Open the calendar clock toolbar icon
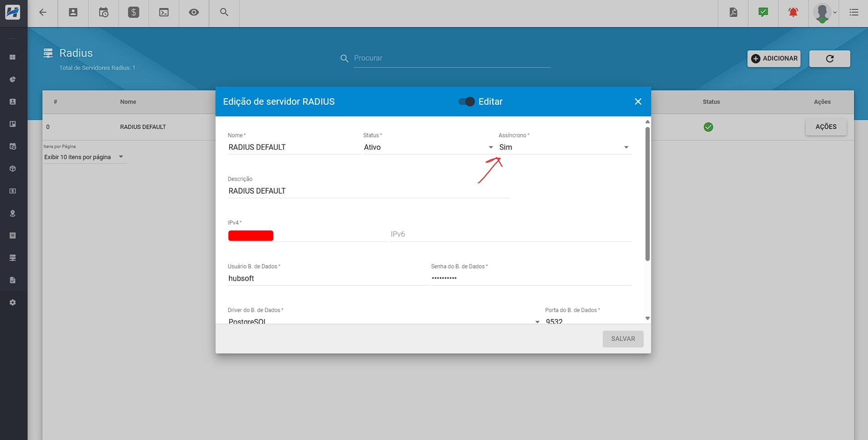Screen dimensions: 868x440 point(104,13)
